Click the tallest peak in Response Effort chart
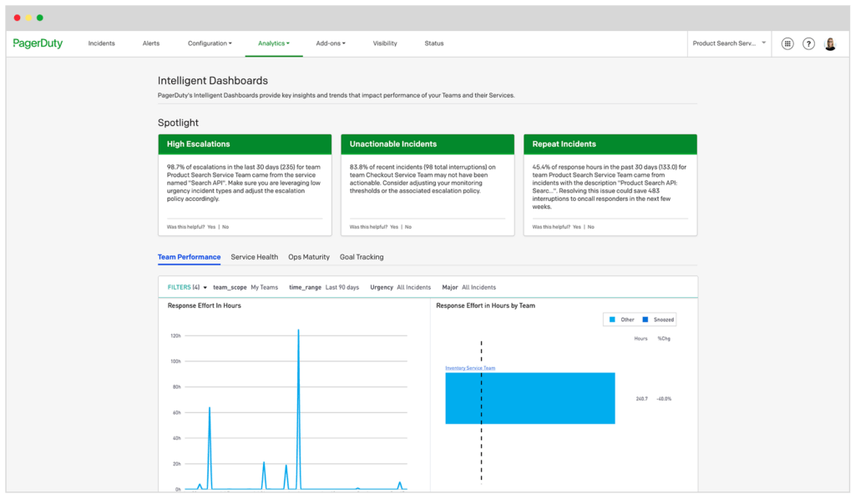The image size is (855, 504). pyautogui.click(x=298, y=331)
